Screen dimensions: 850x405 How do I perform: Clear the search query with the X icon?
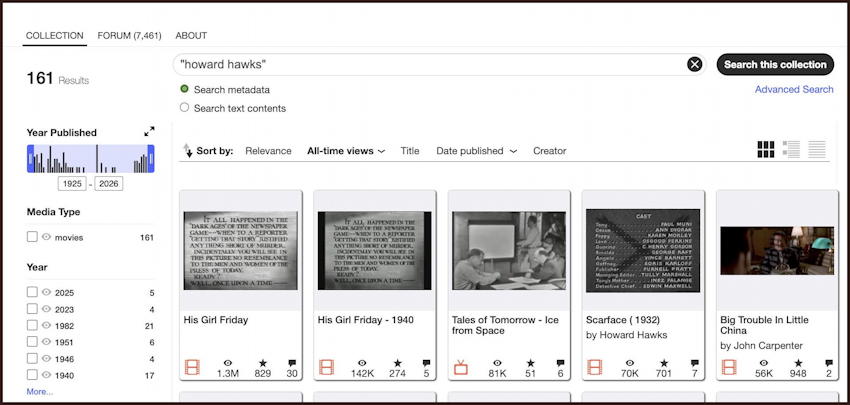tap(694, 65)
